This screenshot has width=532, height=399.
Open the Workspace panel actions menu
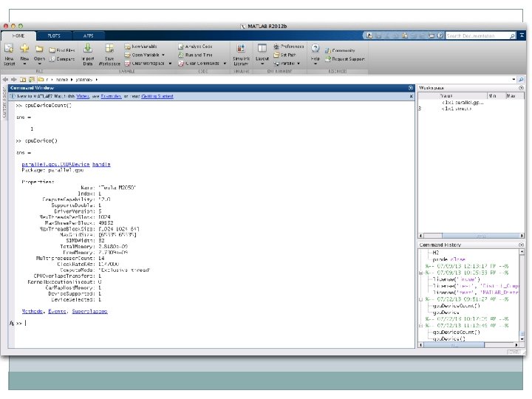pyautogui.click(x=521, y=88)
